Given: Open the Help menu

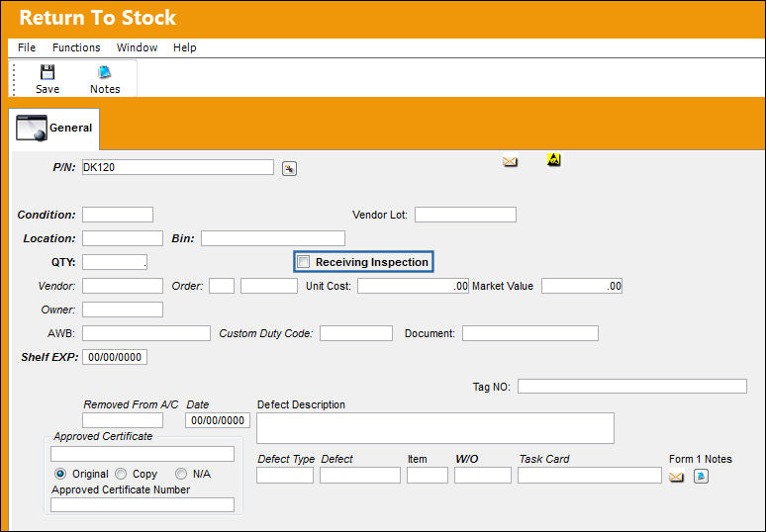Looking at the screenshot, I should [x=185, y=47].
